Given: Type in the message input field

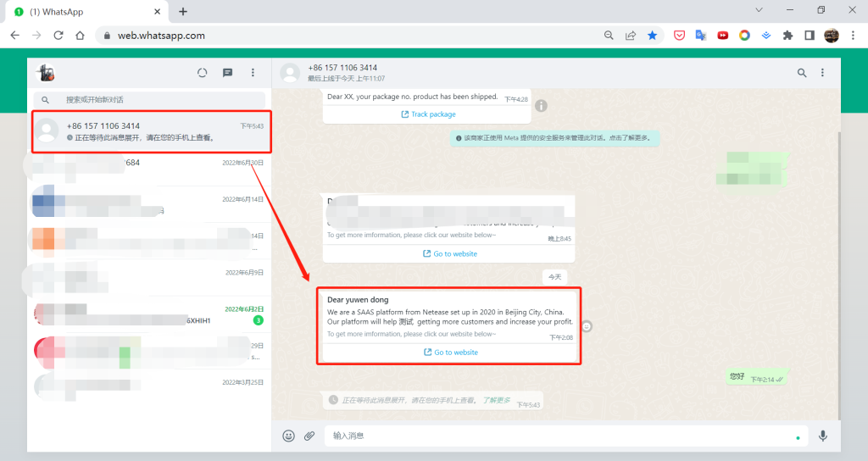Looking at the screenshot, I should (x=559, y=436).
